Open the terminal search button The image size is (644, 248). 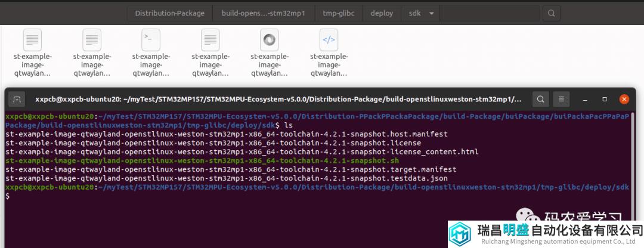pos(540,99)
